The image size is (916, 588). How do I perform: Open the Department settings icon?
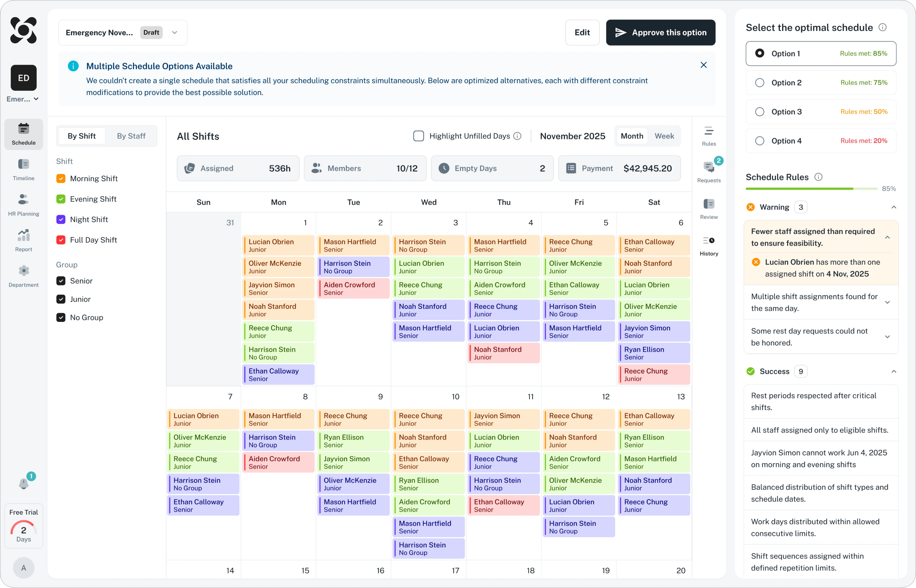[x=23, y=276]
